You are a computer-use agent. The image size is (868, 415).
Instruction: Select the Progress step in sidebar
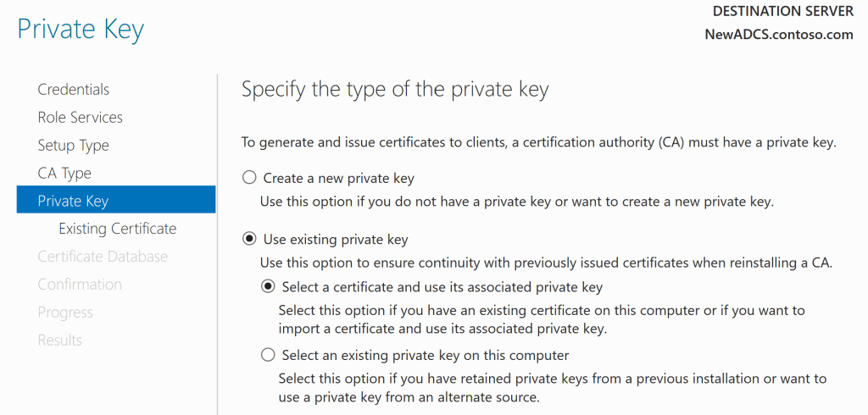[64, 313]
